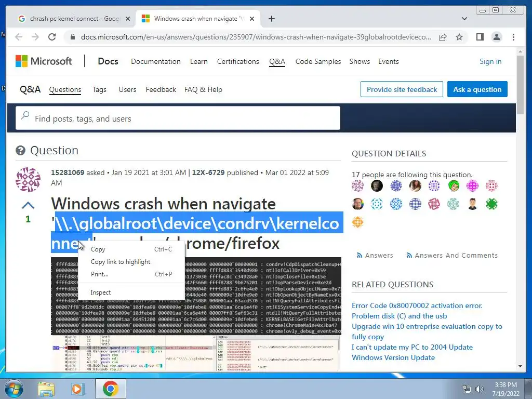
Task: Open the Answers RSS feed
Action: pyautogui.click(x=375, y=255)
